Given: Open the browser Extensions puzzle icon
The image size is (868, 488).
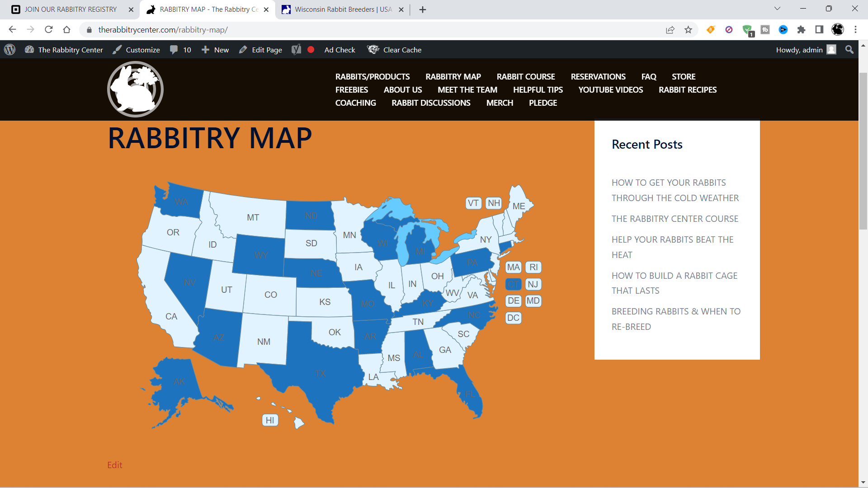Looking at the screenshot, I should [x=801, y=30].
